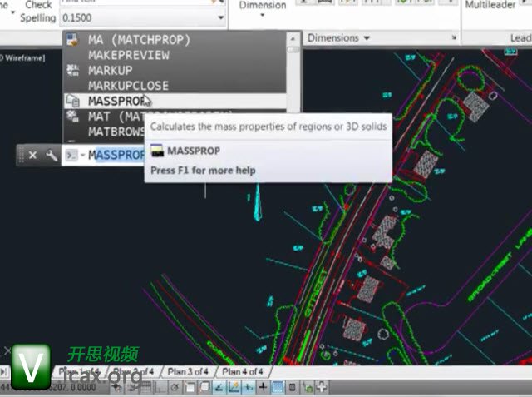Viewport: 532px width, 397px height.
Task: Click the MATCHPROP icon in the suggestion list
Action: click(71, 39)
